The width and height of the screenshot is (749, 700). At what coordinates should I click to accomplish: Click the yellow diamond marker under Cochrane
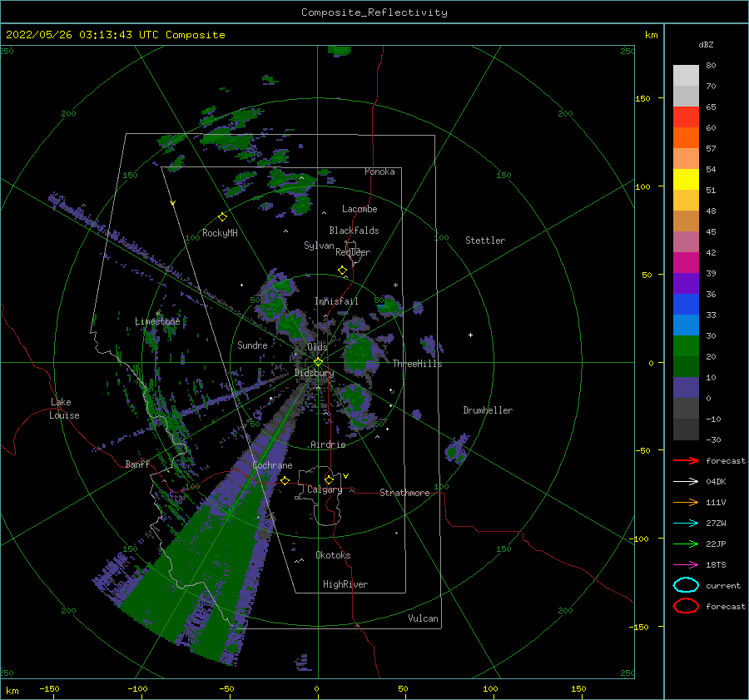285,480
